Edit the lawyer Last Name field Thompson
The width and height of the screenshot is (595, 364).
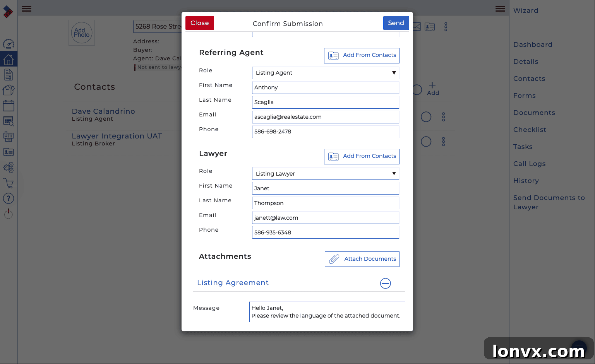[x=326, y=203]
